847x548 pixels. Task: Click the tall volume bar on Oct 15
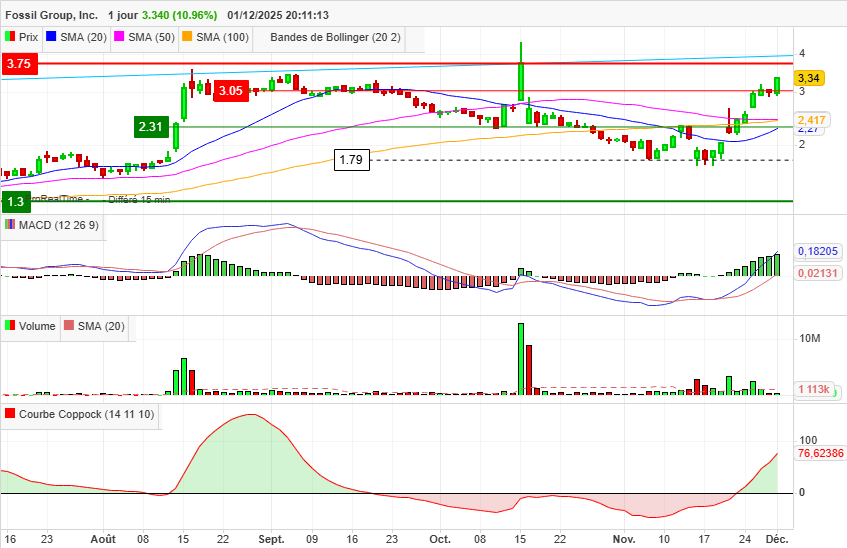521,359
